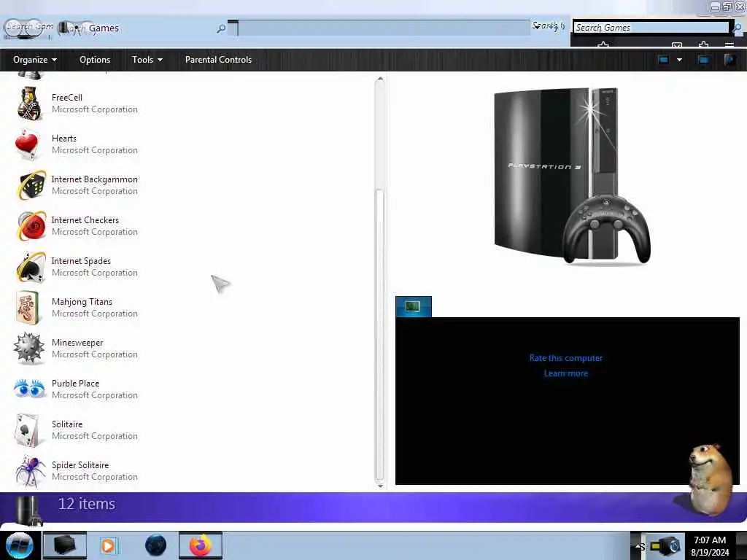747x560 pixels.
Task: Open the help icon on toolbar
Action: tap(729, 60)
